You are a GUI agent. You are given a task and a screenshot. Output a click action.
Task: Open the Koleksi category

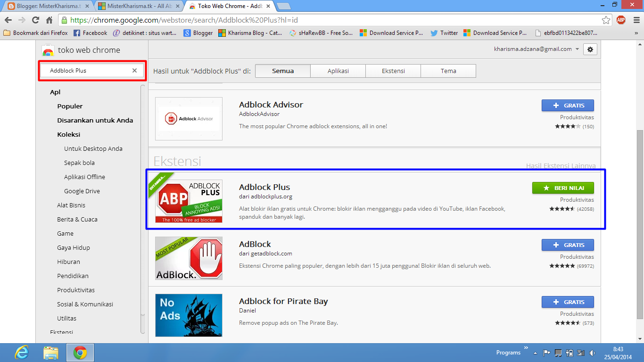pos(69,134)
